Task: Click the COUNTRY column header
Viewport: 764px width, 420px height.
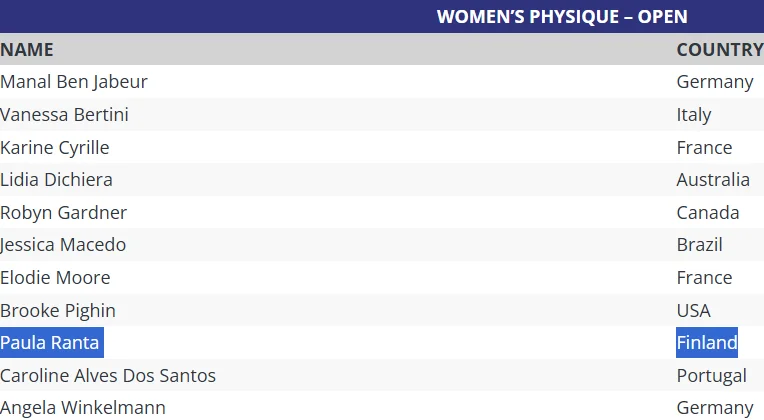Action: (719, 49)
